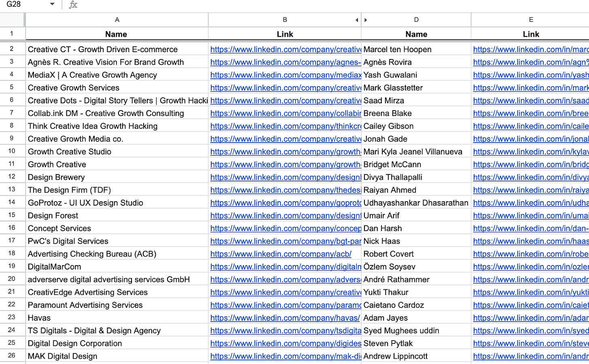Click the Link header in column E
The width and height of the screenshot is (589, 364).
pos(531,34)
